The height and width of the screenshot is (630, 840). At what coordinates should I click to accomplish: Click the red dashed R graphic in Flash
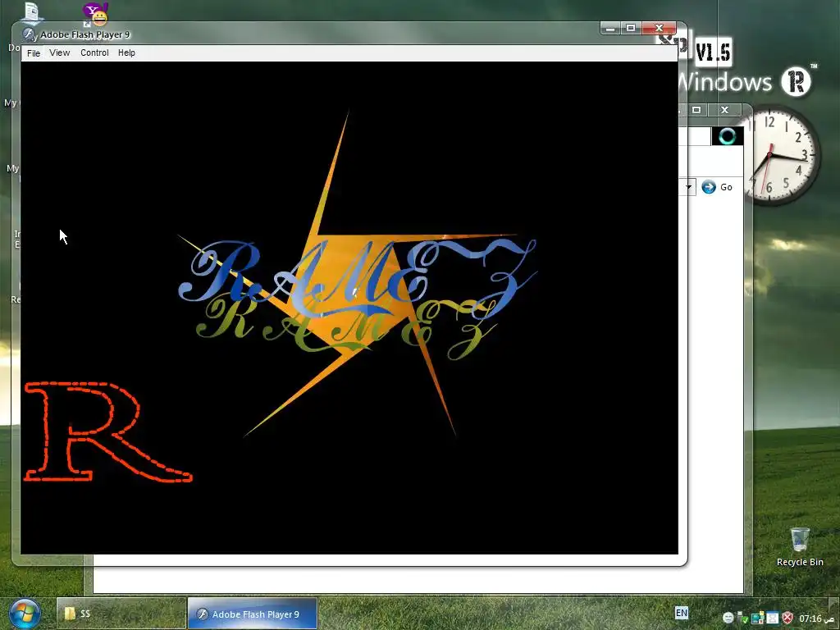point(107,431)
